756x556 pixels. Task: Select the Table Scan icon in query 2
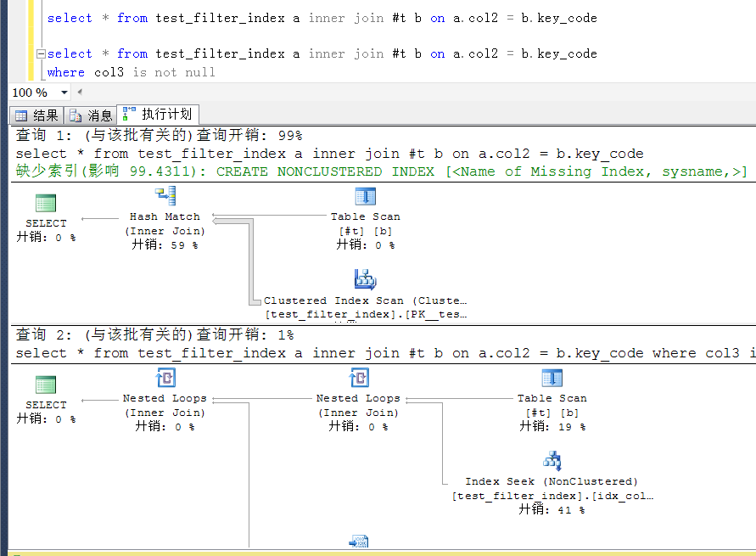coord(552,379)
